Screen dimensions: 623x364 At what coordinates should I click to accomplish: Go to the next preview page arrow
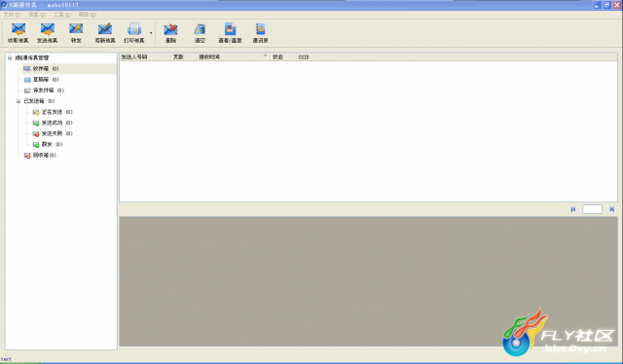tap(612, 209)
